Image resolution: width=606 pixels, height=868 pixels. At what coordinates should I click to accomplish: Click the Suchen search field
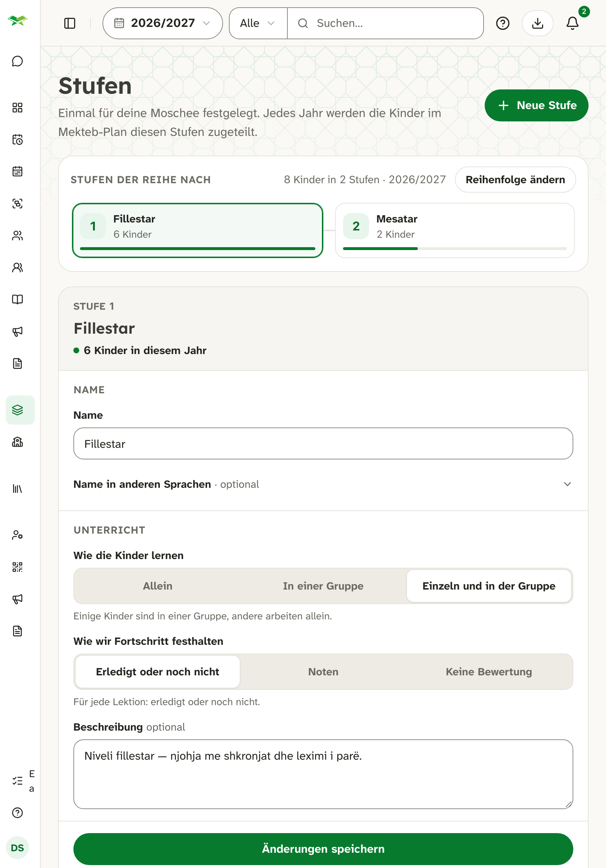coord(385,23)
